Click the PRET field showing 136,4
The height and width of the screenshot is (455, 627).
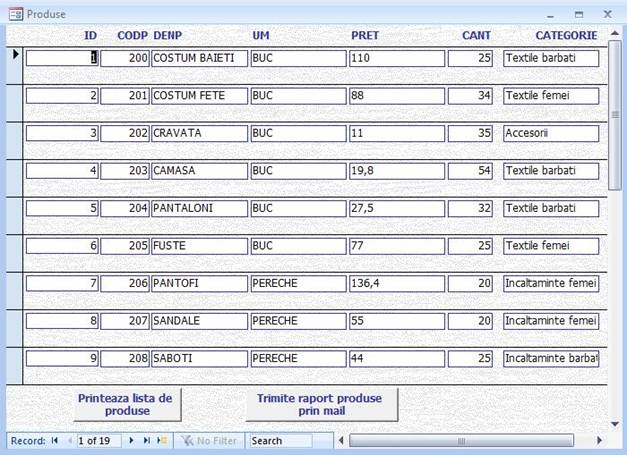tap(397, 284)
